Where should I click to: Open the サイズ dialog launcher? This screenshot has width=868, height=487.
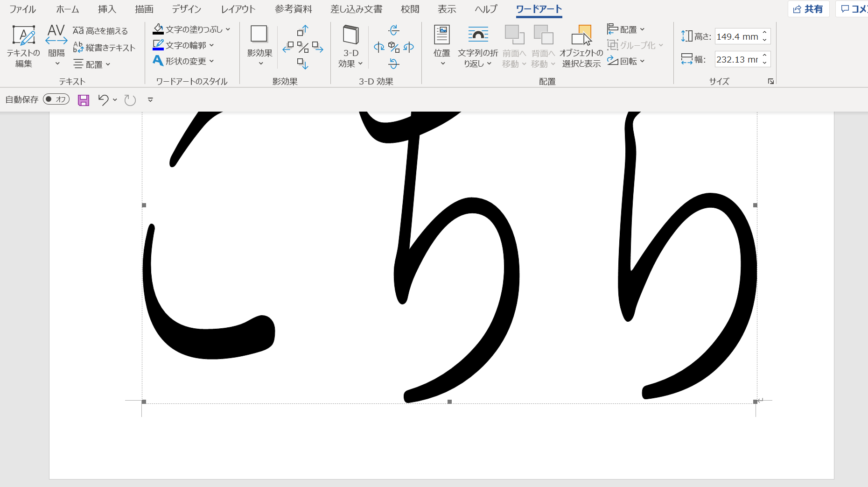coord(771,81)
